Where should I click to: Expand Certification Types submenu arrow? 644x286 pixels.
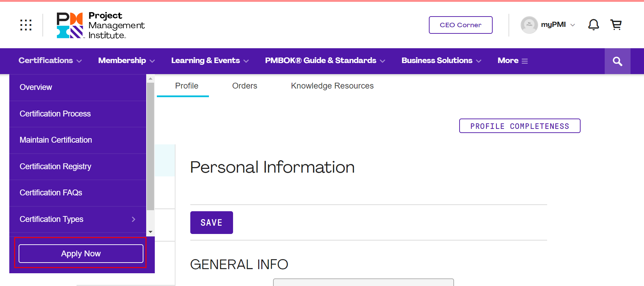[x=133, y=219]
